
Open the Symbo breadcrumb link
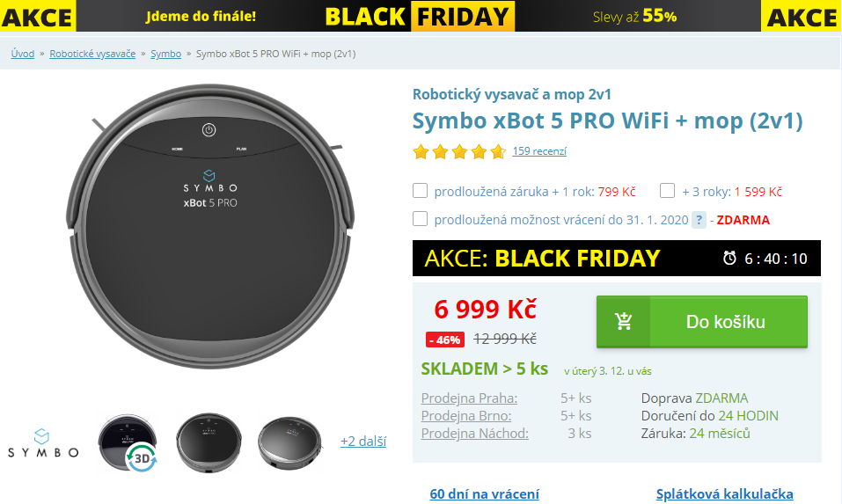(166, 54)
